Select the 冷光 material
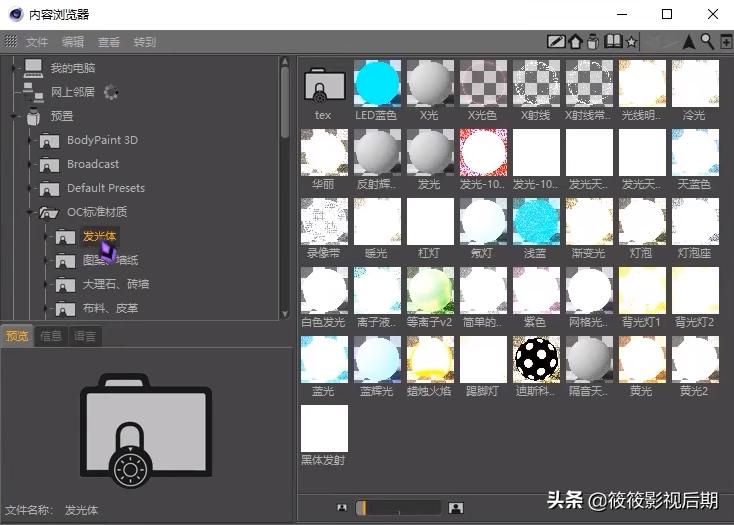This screenshot has width=734, height=525. (x=695, y=83)
